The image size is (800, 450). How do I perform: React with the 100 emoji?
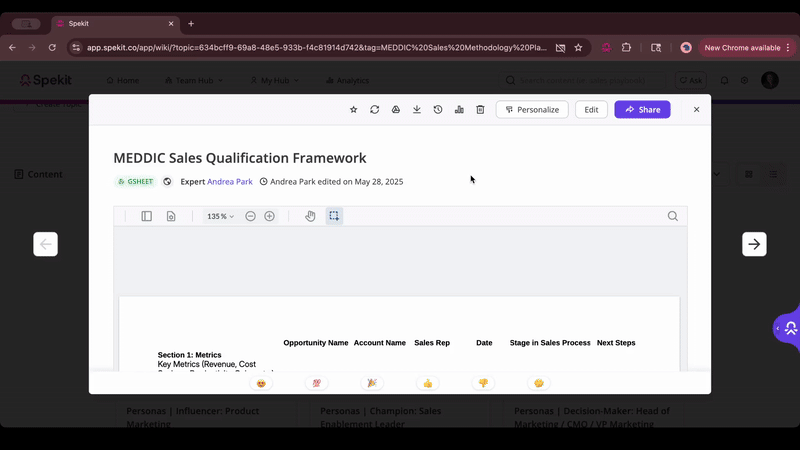click(x=317, y=383)
